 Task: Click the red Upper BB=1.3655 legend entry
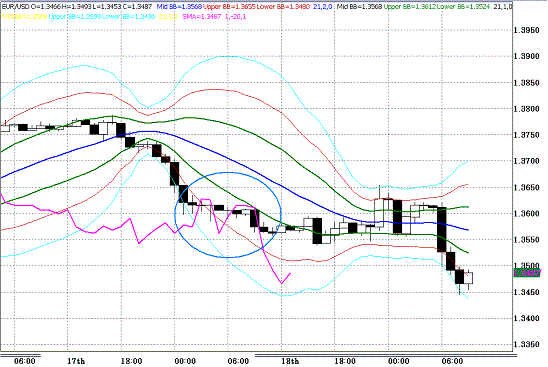(x=229, y=7)
